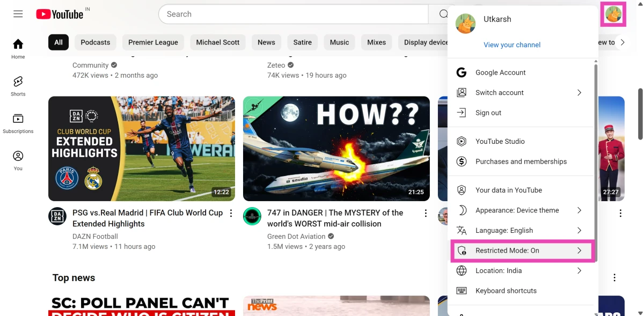Expand Language submenu chevron
This screenshot has height=316, width=644.
[x=579, y=230]
